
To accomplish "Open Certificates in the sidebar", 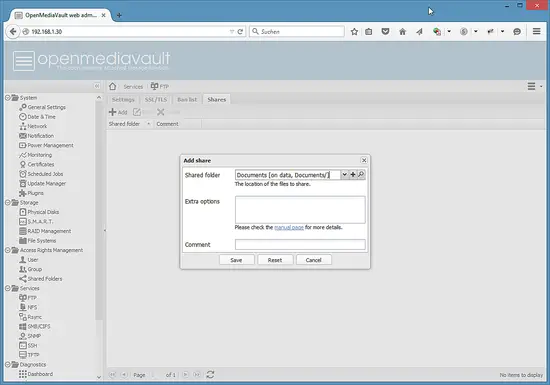I will [x=37, y=164].
